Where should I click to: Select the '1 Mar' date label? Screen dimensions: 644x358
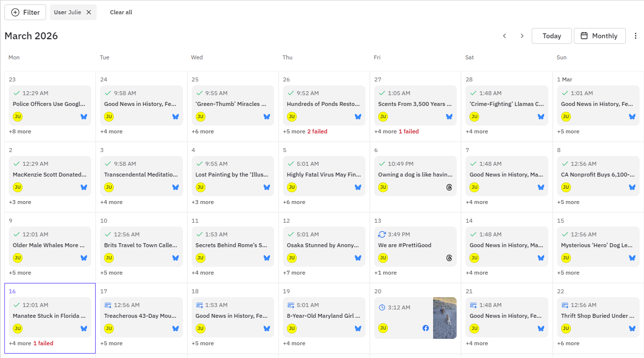coord(565,79)
